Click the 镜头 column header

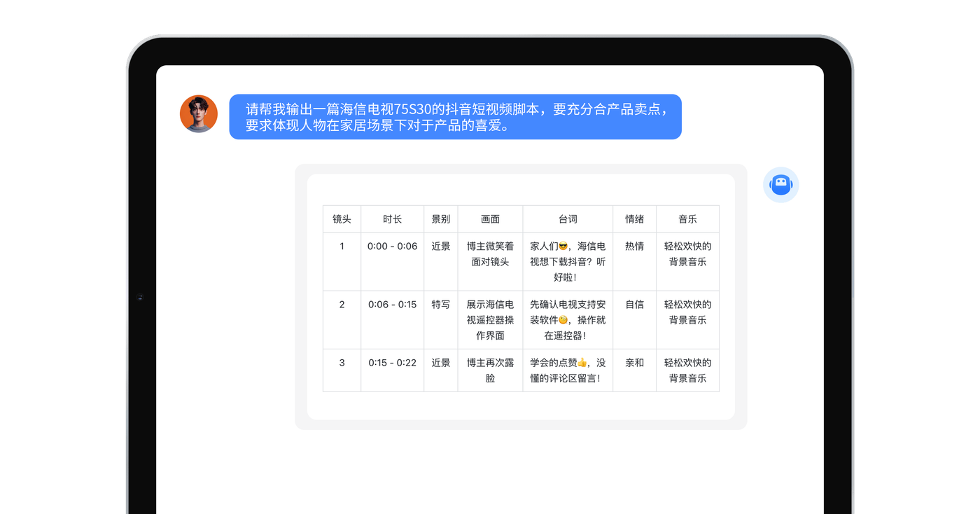coord(342,219)
